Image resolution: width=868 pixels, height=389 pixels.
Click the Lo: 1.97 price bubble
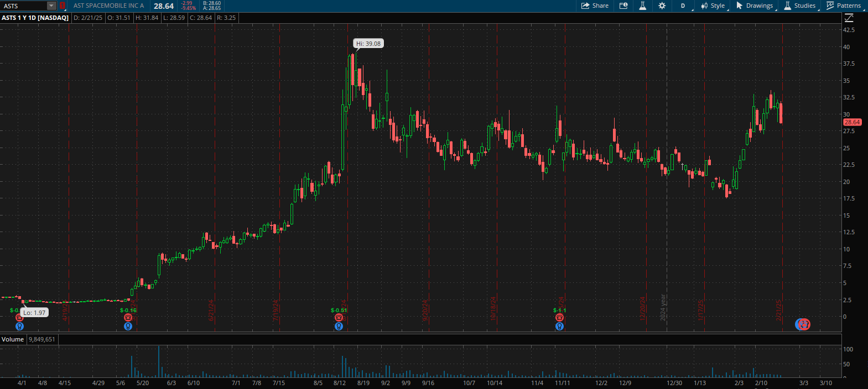(x=34, y=313)
